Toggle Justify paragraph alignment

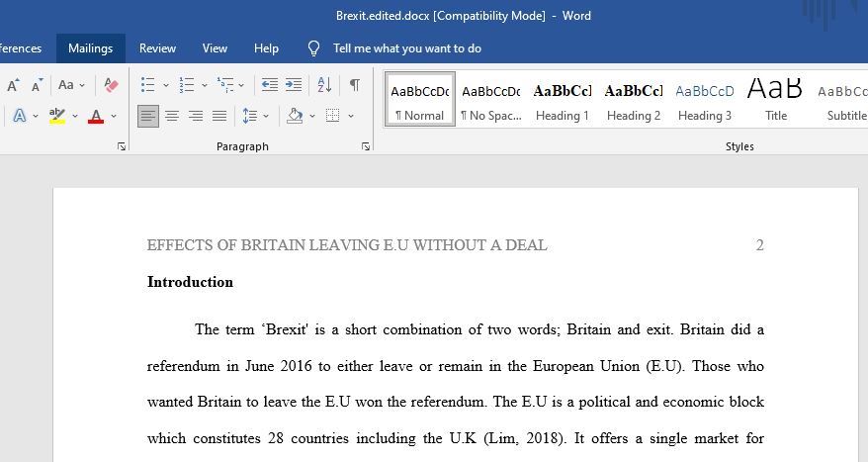click(x=219, y=116)
